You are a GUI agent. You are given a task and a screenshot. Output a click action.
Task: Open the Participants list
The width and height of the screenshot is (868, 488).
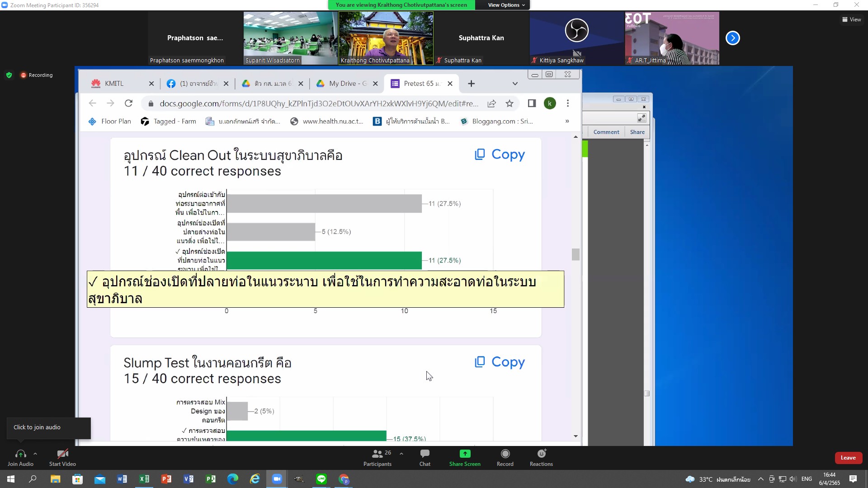tap(377, 457)
